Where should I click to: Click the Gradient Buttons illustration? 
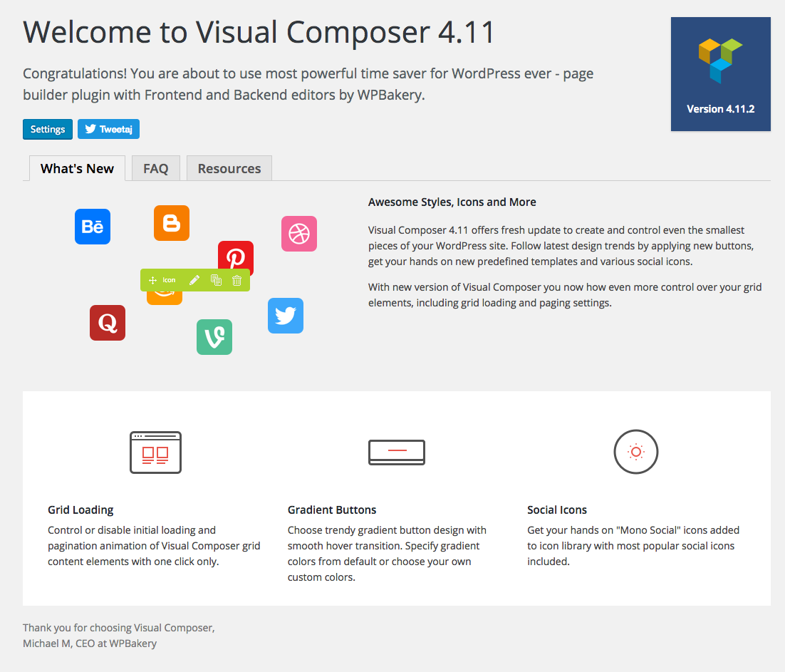tap(397, 453)
